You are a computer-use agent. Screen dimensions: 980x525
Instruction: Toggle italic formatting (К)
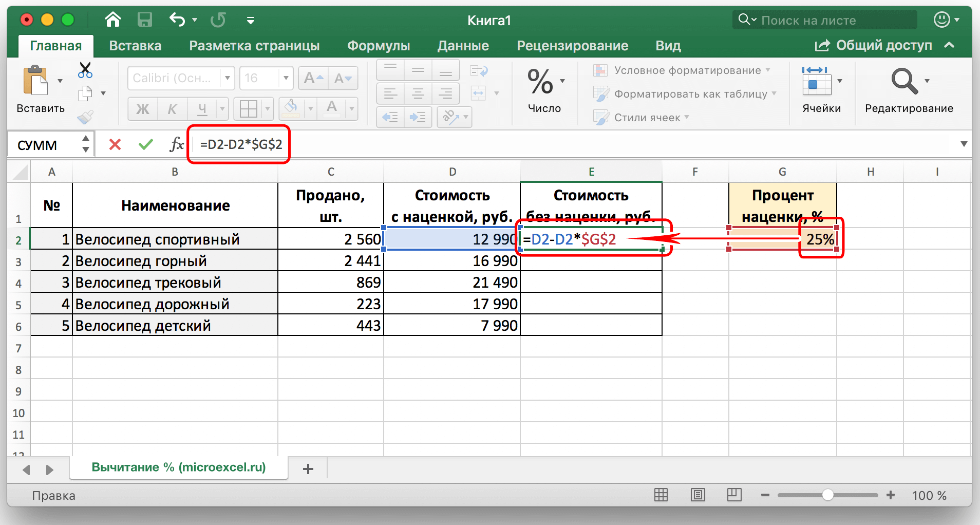pyautogui.click(x=172, y=108)
